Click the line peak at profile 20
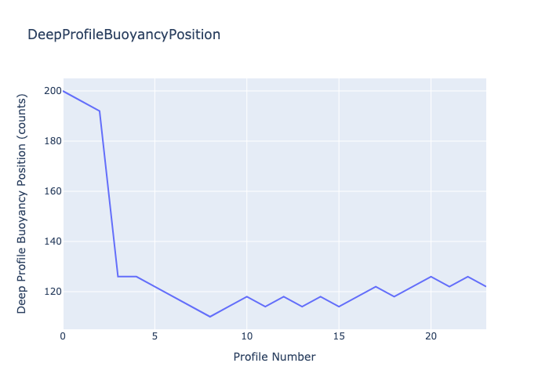 (x=431, y=276)
